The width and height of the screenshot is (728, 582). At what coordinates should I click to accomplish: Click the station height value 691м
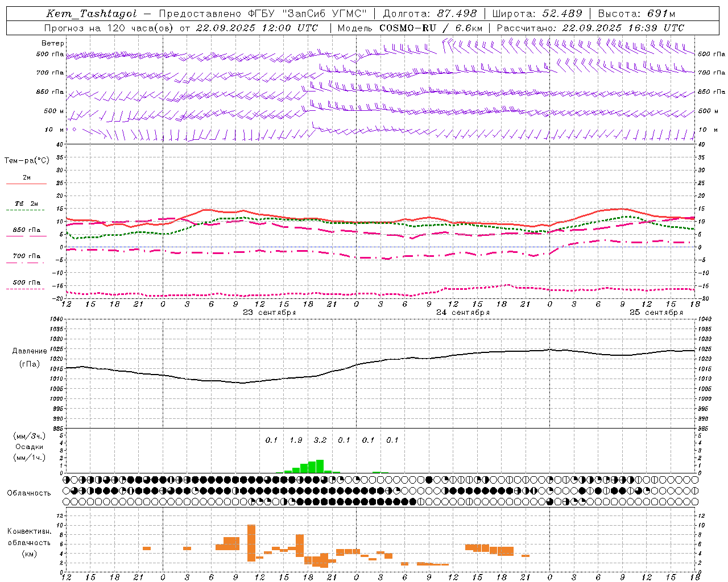(661, 14)
